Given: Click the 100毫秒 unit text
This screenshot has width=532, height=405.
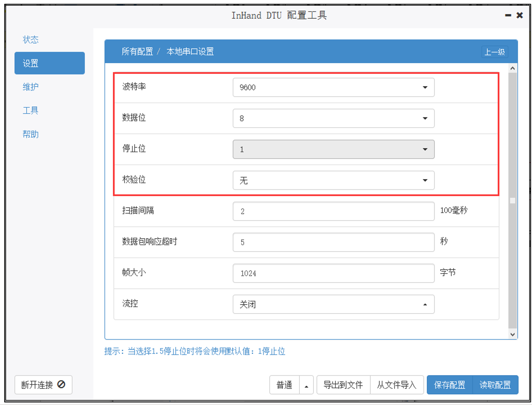Looking at the screenshot, I should pyautogui.click(x=454, y=211).
